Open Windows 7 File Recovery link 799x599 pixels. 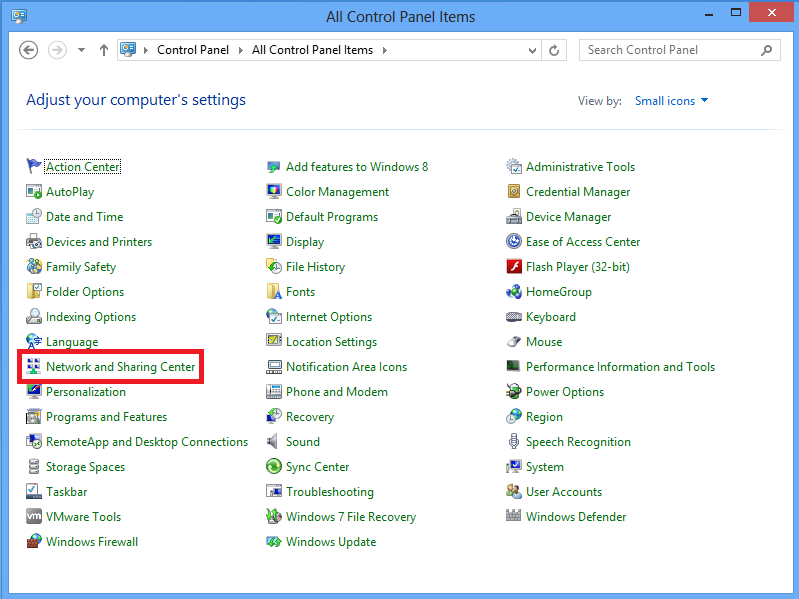(x=351, y=516)
